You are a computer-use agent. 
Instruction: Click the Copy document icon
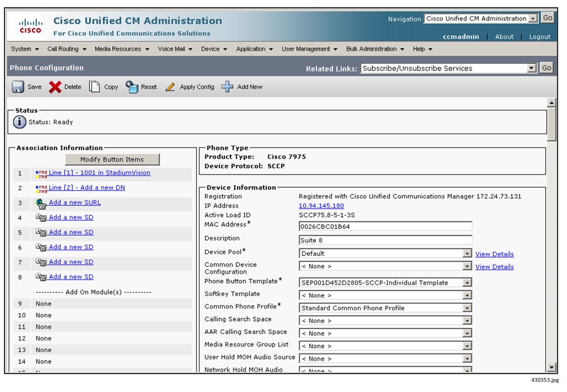(x=94, y=87)
